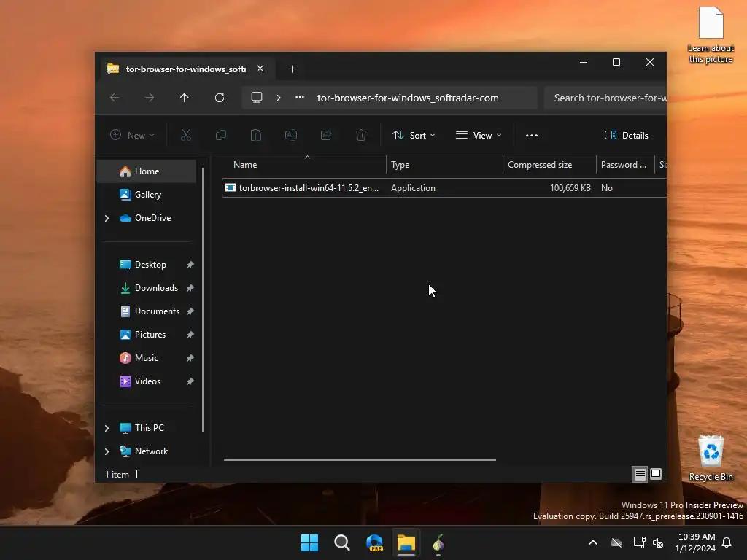747x560 pixels.
Task: Select Learn about this picture desktop icon
Action: tap(711, 35)
